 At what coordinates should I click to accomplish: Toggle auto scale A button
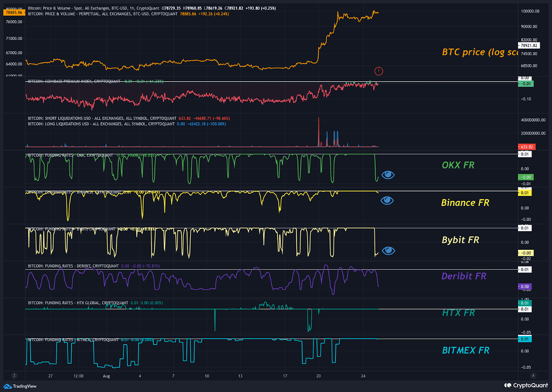(533, 375)
